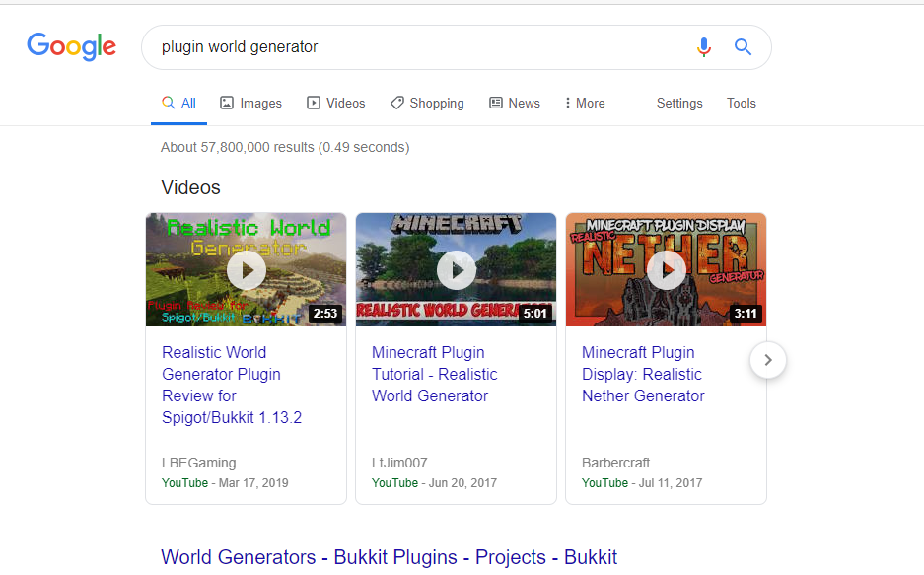
Task: Show next videos with carousel arrow
Action: click(768, 360)
